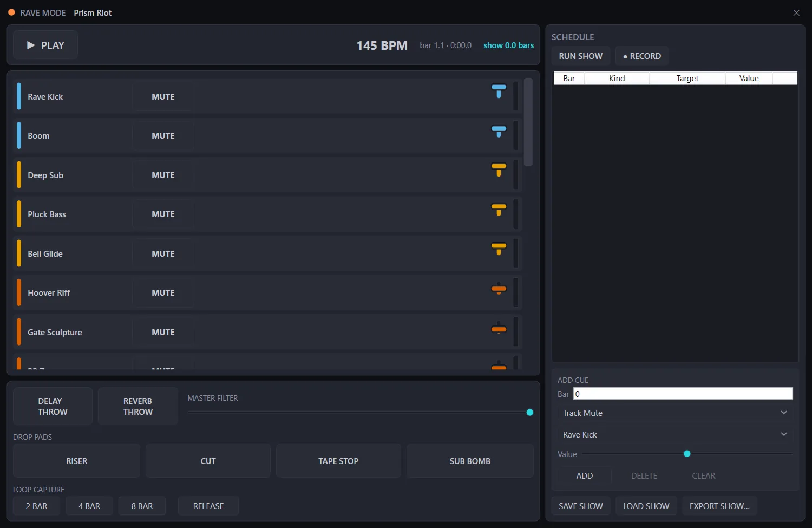This screenshot has height=528, width=812.
Task: Click the bar 1.1 position readout
Action: [446, 45]
